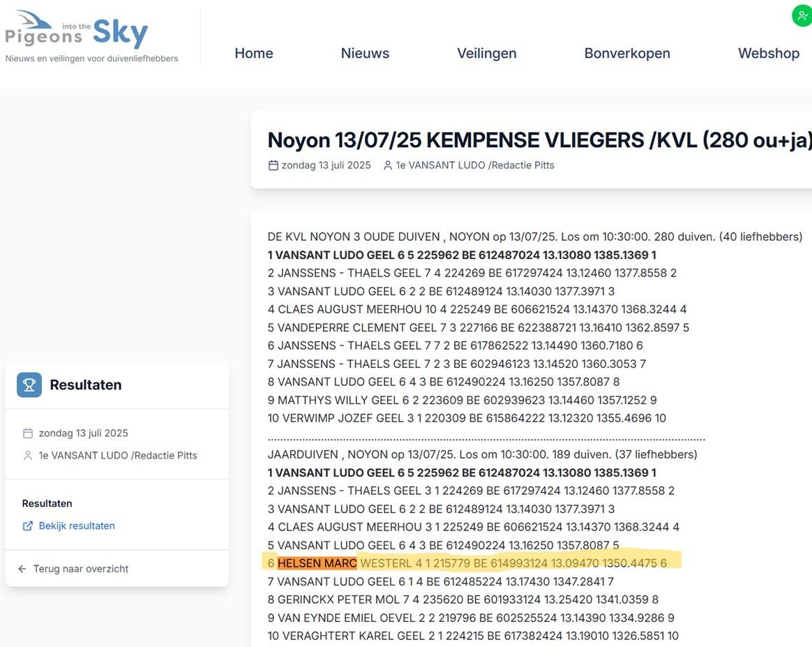Image resolution: width=812 pixels, height=647 pixels.
Task: Click the back arrow before Terug naar overzicht
Action: coord(22,568)
